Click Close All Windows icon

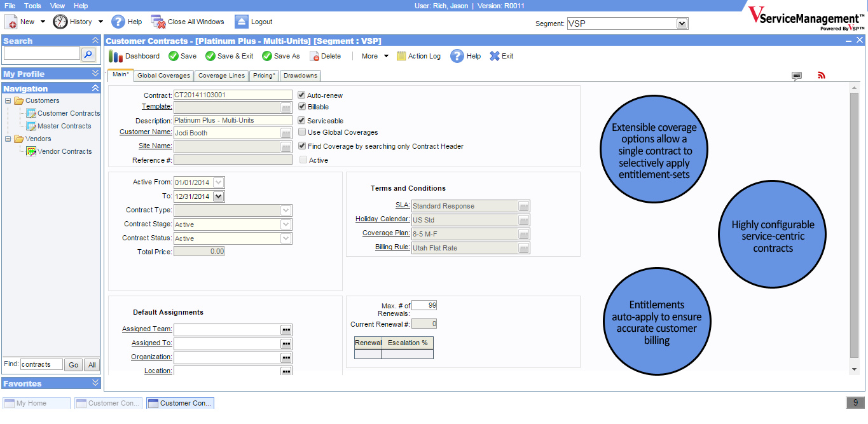click(x=158, y=22)
